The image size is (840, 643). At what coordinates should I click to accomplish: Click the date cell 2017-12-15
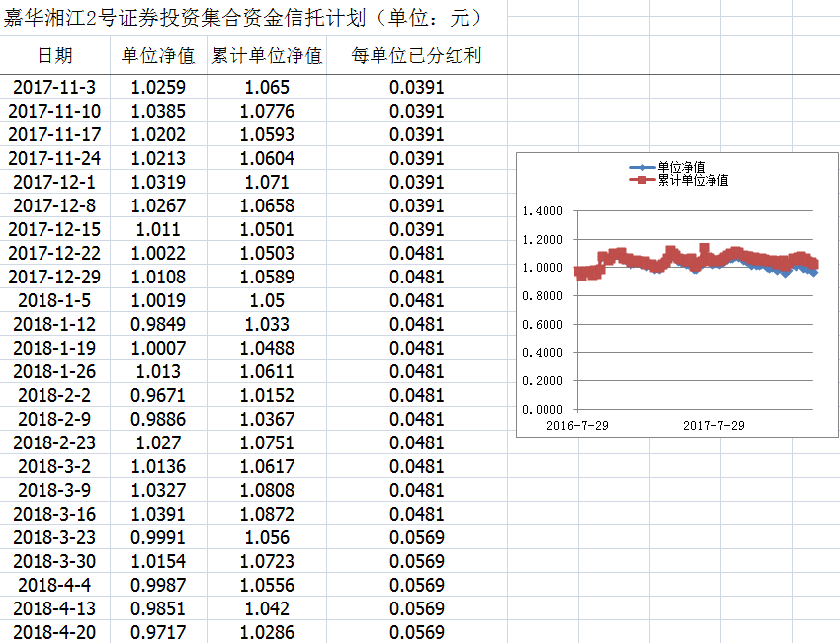point(54,229)
